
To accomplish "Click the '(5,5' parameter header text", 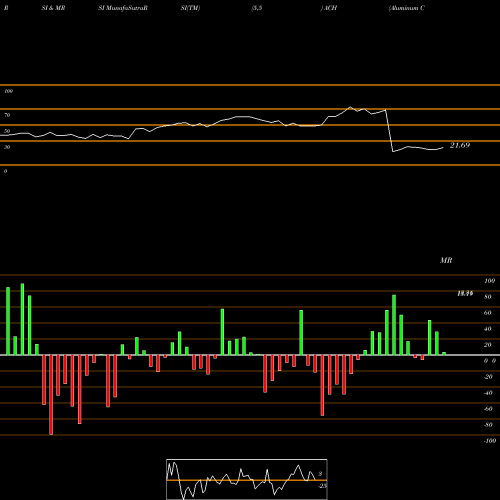I will [x=257, y=8].
